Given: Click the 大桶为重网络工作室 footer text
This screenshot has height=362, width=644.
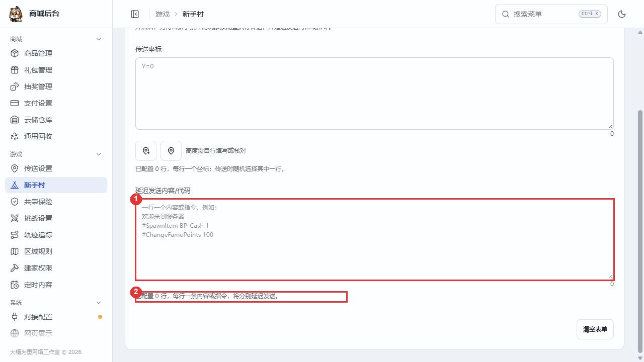Looking at the screenshot, I should tap(46, 352).
